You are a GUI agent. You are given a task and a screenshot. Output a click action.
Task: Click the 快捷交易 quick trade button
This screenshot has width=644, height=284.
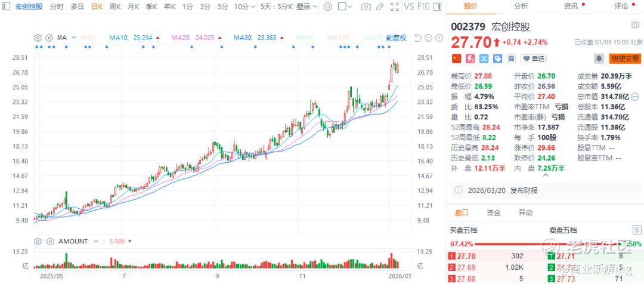click(x=624, y=58)
